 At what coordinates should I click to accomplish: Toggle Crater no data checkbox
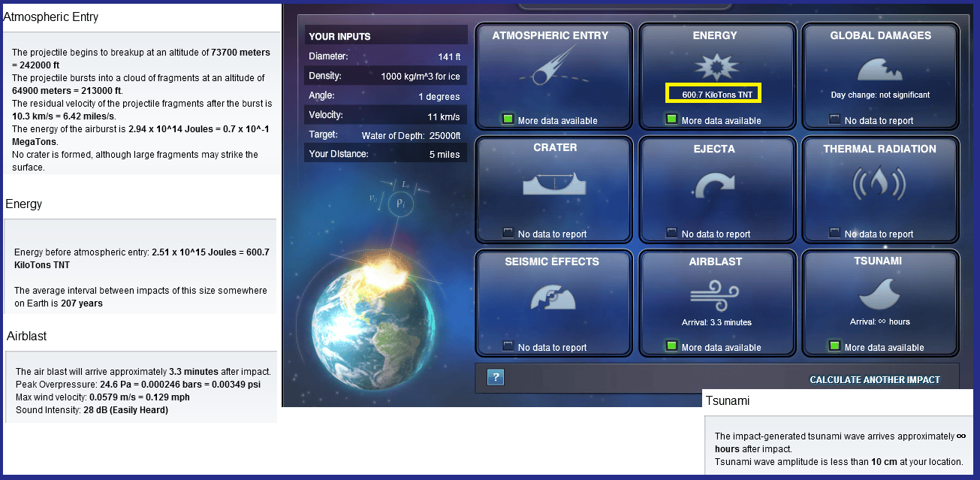click(508, 233)
